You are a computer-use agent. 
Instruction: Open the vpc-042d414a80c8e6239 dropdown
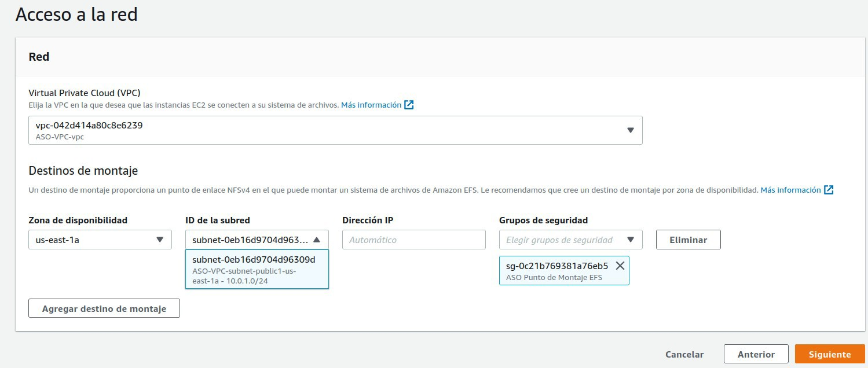(336, 130)
